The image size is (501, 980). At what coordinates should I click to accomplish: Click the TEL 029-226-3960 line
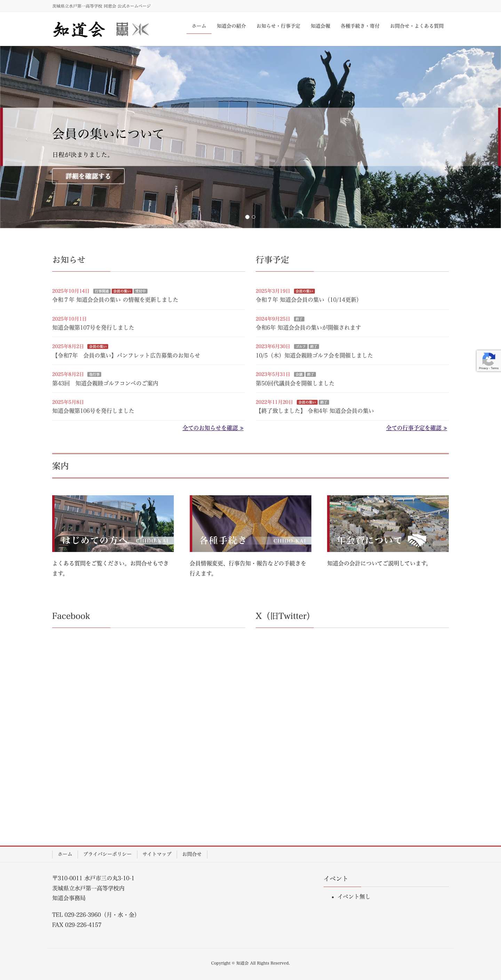coord(94,915)
